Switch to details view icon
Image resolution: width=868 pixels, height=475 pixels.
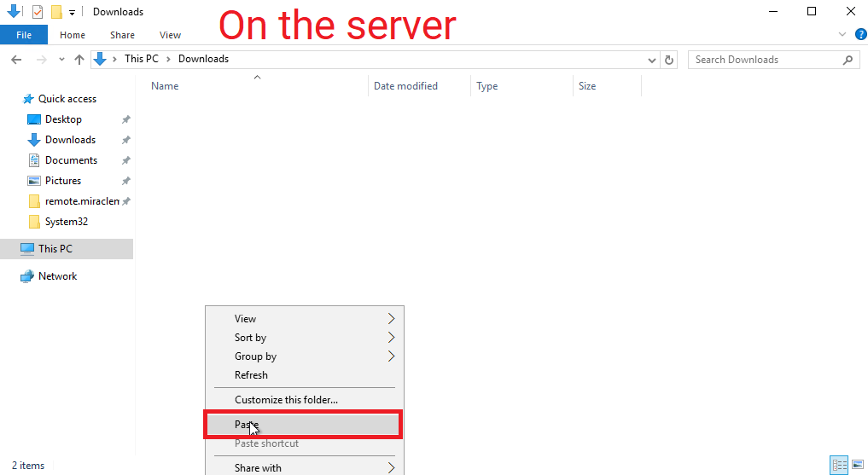839,465
